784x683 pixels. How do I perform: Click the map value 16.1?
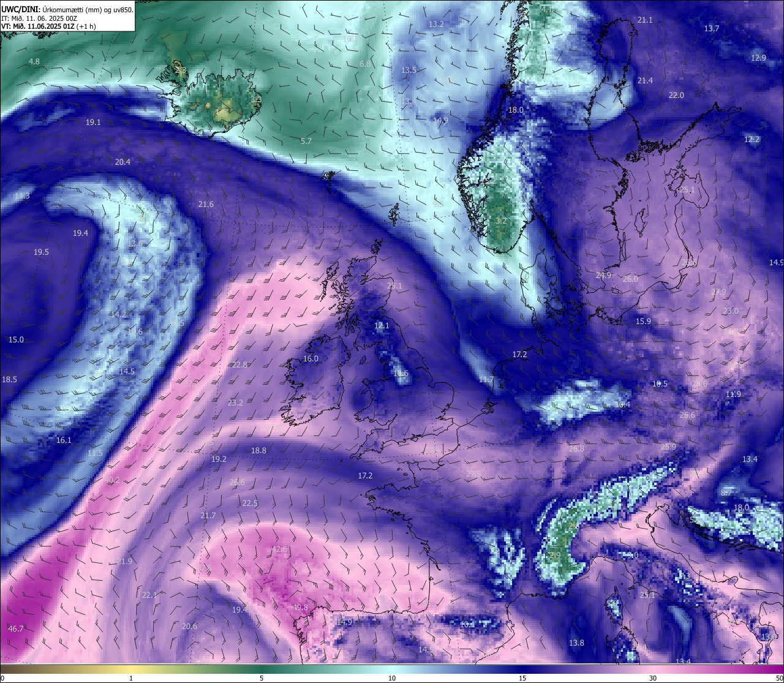coord(64,440)
